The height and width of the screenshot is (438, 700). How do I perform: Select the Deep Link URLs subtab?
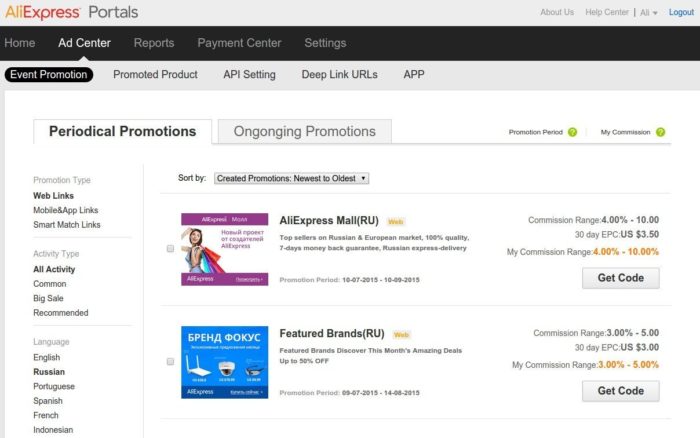coord(340,75)
